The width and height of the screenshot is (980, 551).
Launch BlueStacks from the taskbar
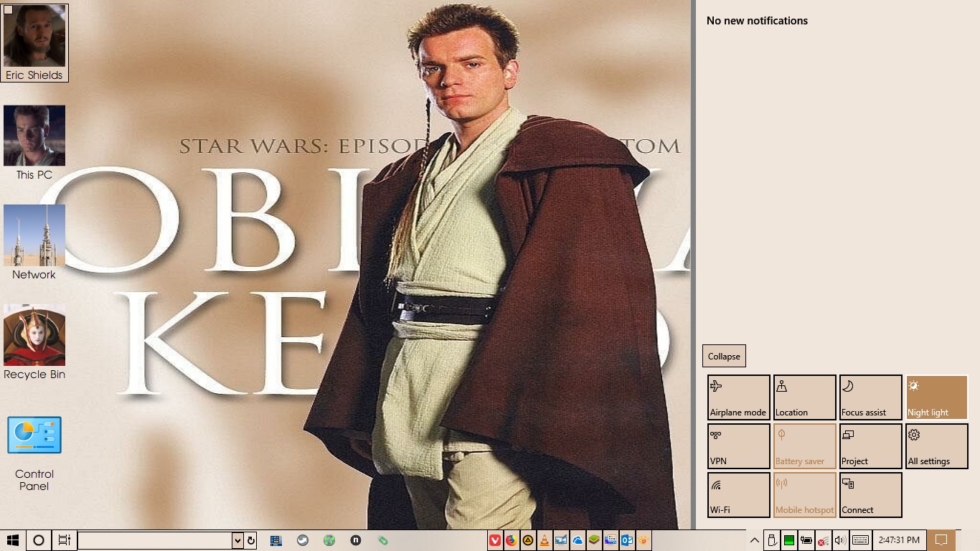click(x=594, y=540)
